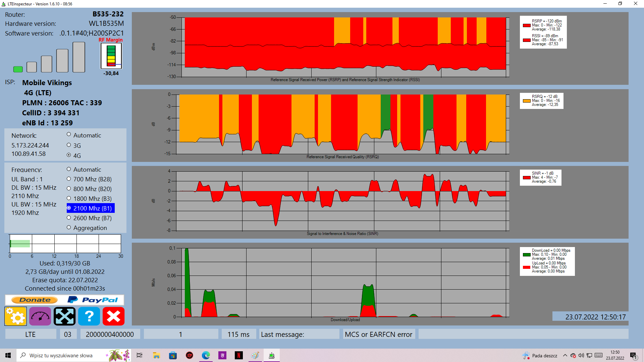This screenshot has height=362, width=644.
Task: Click the green signal strength bar
Action: pos(18,69)
